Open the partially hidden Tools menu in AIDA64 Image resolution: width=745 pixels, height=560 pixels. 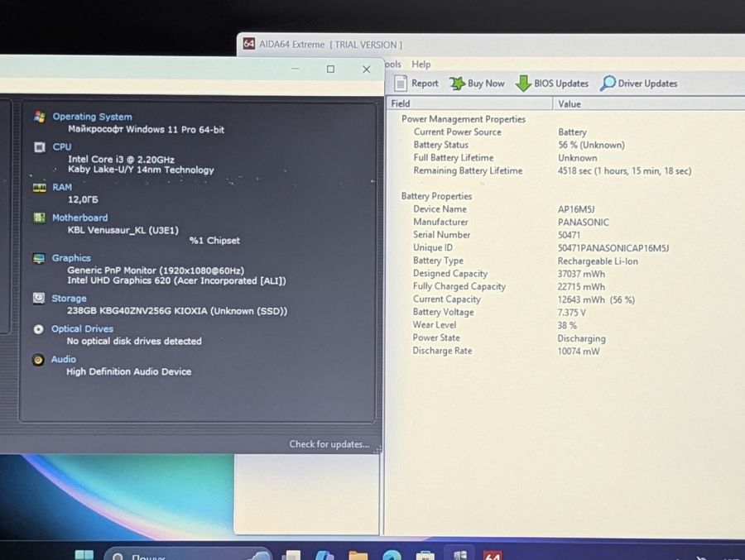click(x=393, y=65)
